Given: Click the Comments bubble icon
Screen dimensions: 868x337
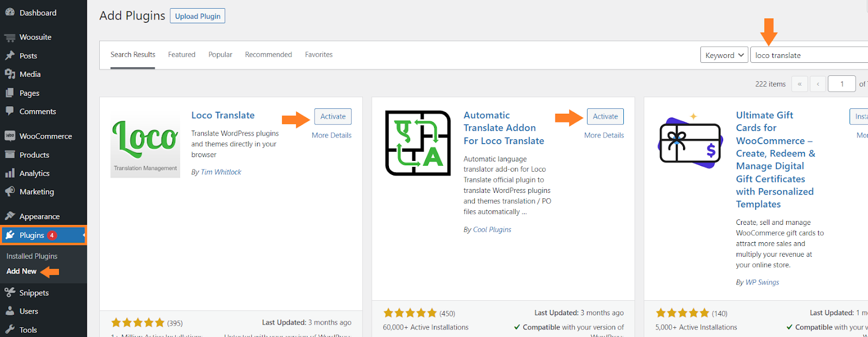Looking at the screenshot, I should tap(10, 111).
